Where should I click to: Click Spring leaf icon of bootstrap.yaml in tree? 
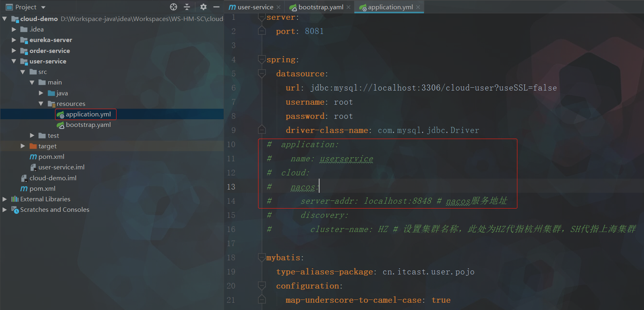click(x=60, y=125)
